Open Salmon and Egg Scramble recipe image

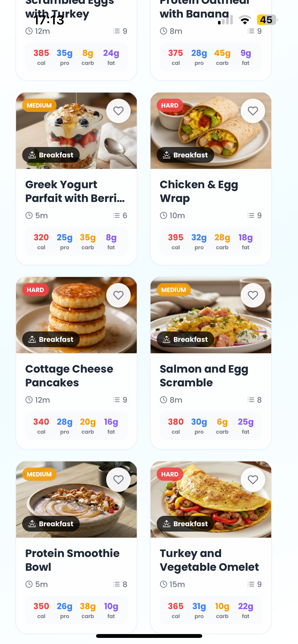[x=211, y=315]
